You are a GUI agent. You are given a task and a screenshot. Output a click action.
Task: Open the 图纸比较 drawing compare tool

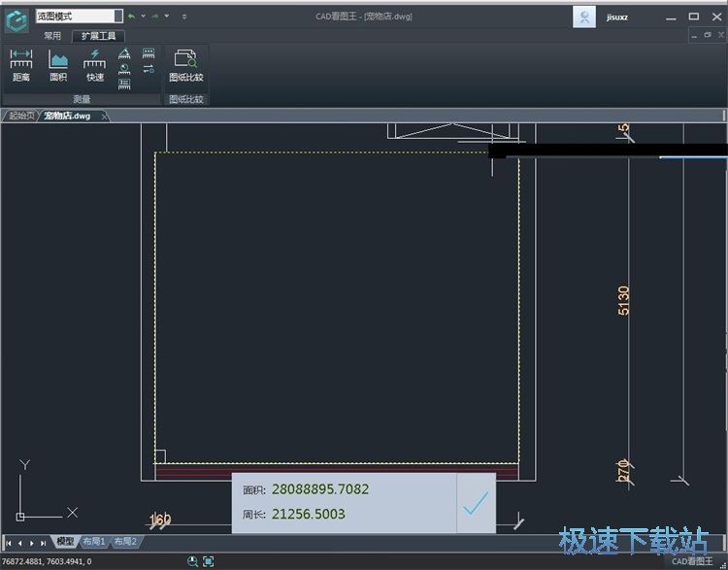click(x=185, y=65)
